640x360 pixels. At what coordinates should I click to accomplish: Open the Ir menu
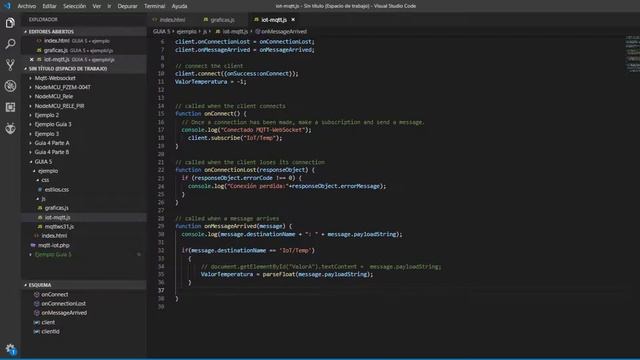(x=109, y=6)
